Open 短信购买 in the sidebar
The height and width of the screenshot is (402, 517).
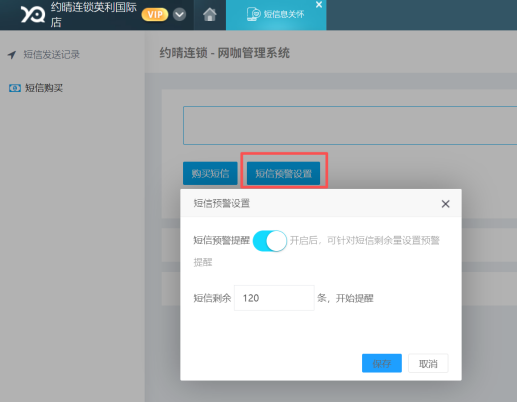click(x=44, y=88)
